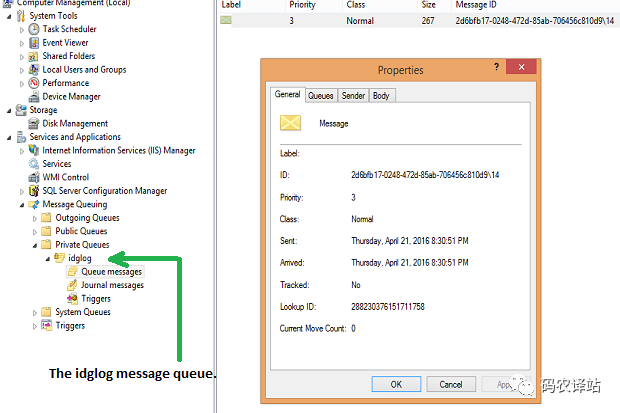Sort by the Priority column header

pos(314,5)
